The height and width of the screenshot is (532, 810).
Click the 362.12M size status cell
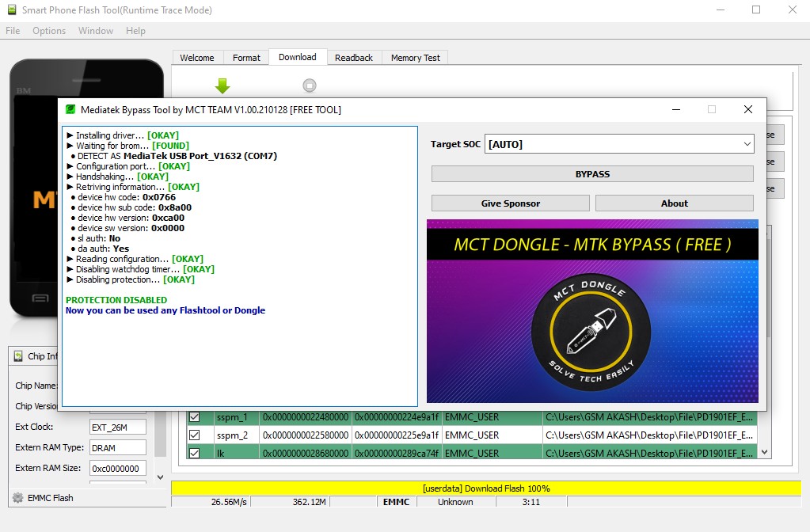coord(291,502)
